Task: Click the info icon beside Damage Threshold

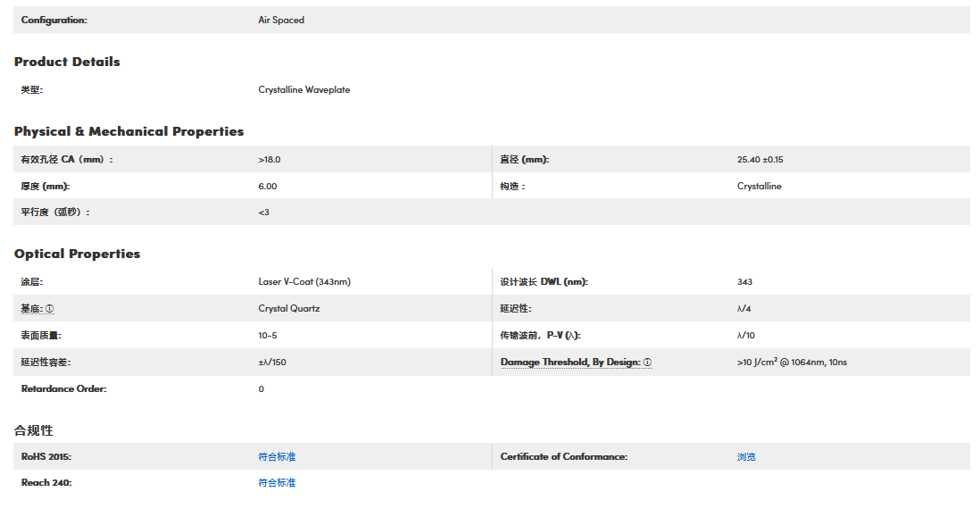Action: coord(647,363)
